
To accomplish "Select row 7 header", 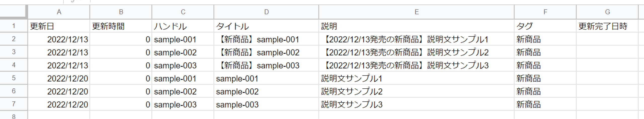I will [14, 104].
